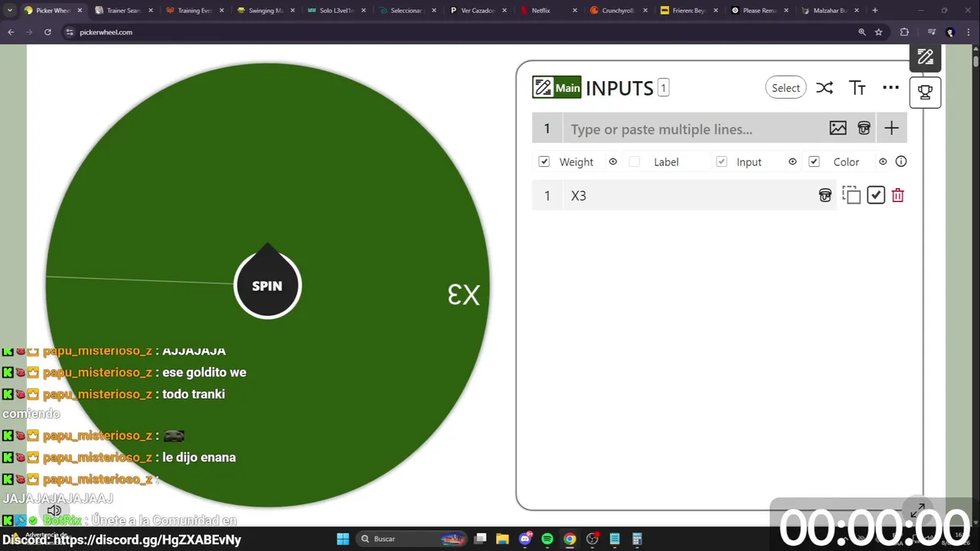Open the wheel customization pencil icon
Screen dimensions: 980x551
(x=925, y=57)
